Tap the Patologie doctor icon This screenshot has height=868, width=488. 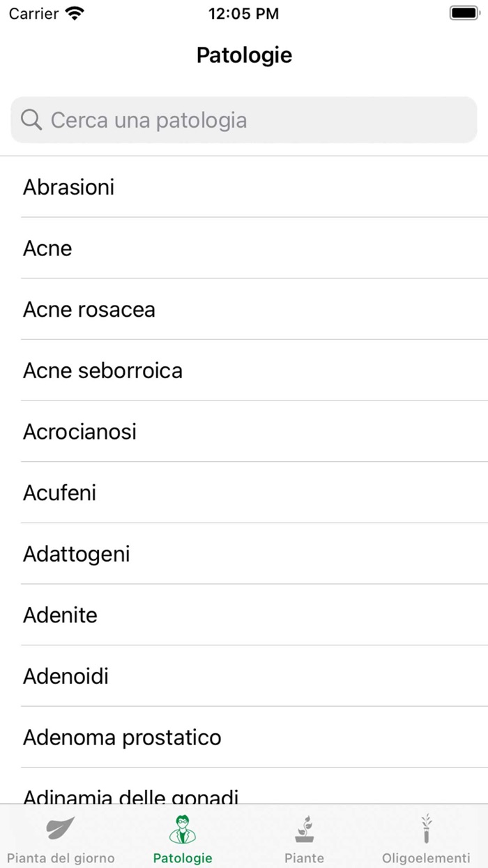point(182,829)
